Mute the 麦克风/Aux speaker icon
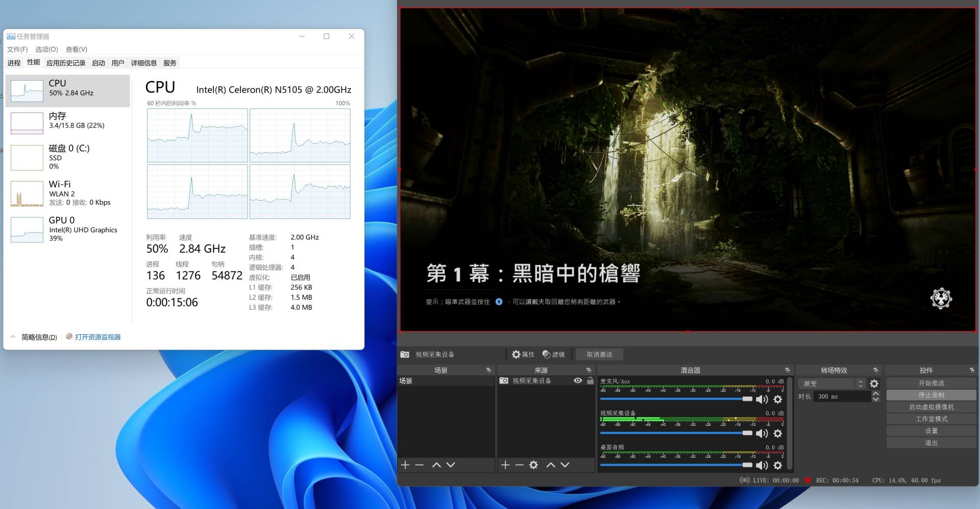The image size is (980, 509). pyautogui.click(x=762, y=399)
